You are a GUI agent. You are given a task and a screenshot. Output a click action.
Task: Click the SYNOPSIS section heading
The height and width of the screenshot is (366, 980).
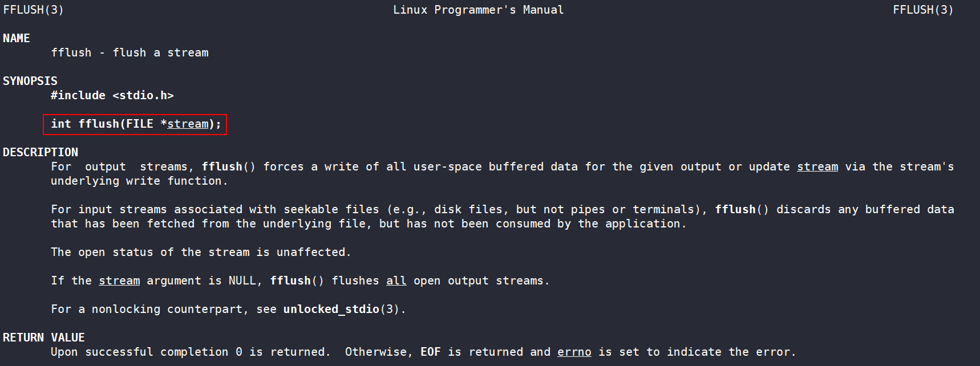click(x=30, y=81)
